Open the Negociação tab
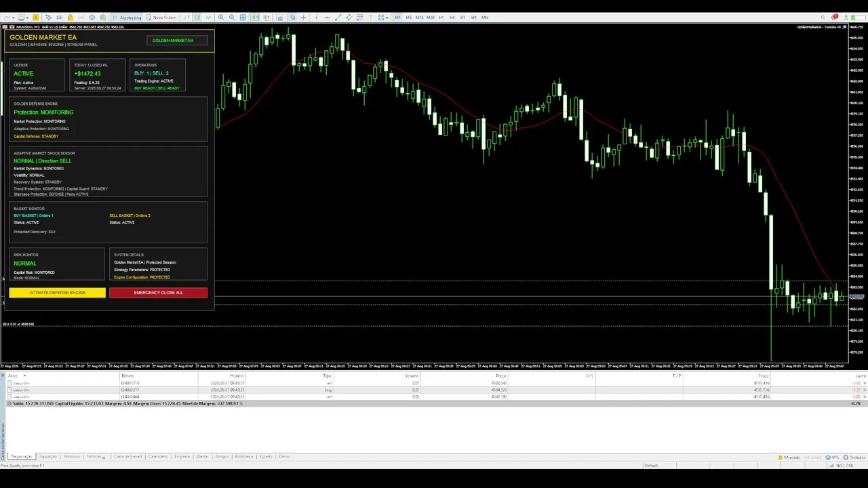This screenshot has height=488, width=868. click(22, 456)
